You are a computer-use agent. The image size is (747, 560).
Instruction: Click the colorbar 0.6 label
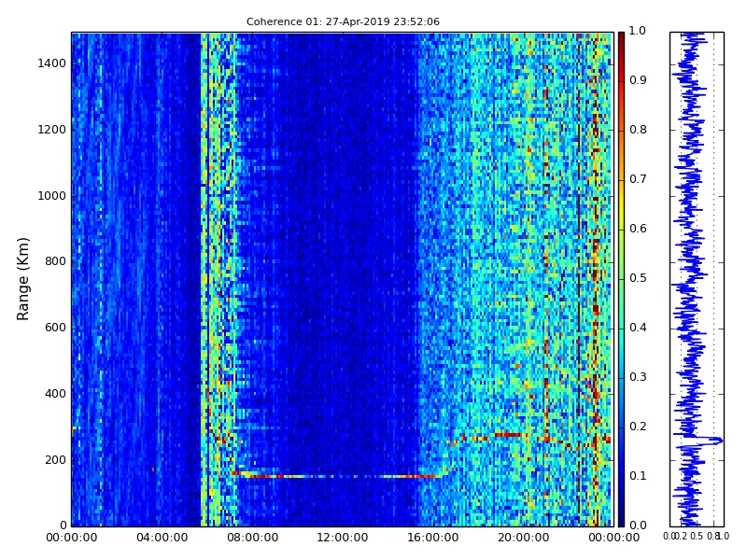coord(638,229)
